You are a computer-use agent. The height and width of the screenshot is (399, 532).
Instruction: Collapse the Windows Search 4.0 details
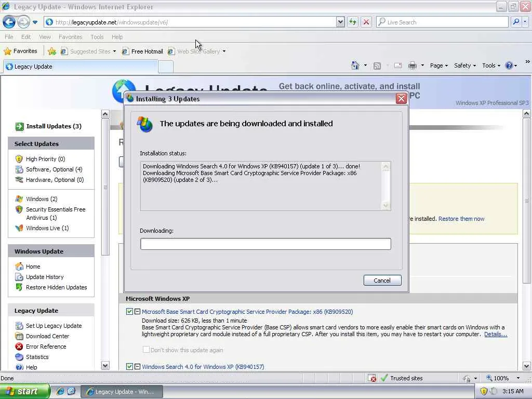137,366
